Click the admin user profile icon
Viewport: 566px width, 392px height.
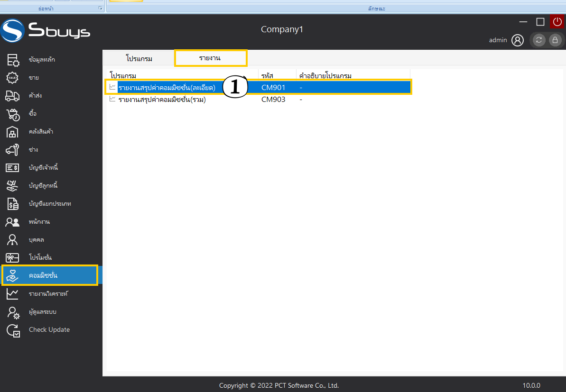click(x=518, y=40)
